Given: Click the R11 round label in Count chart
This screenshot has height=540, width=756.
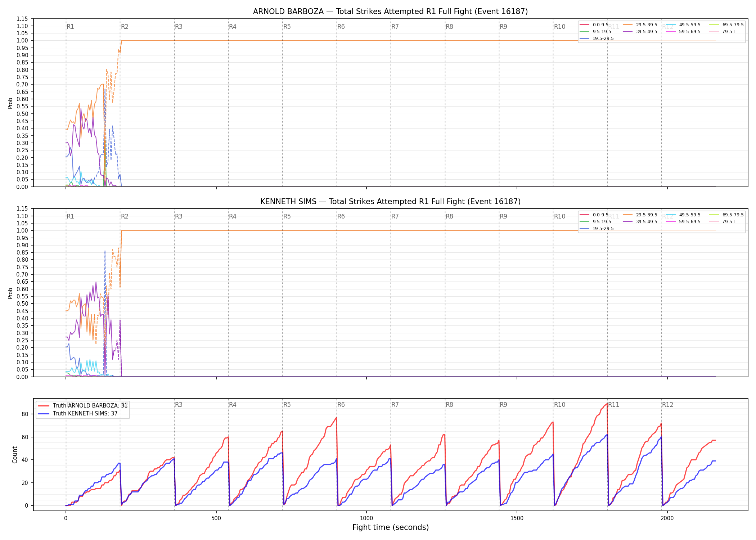Looking at the screenshot, I should [x=614, y=405].
